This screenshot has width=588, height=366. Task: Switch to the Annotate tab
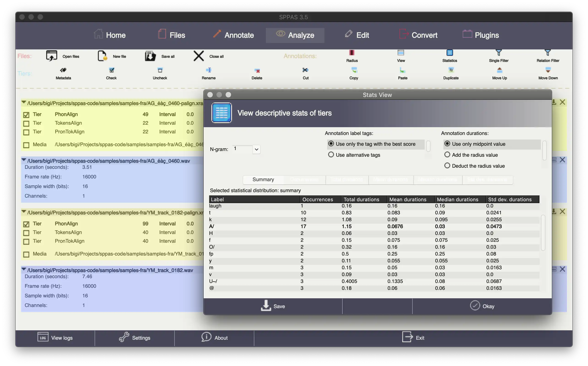tap(239, 35)
